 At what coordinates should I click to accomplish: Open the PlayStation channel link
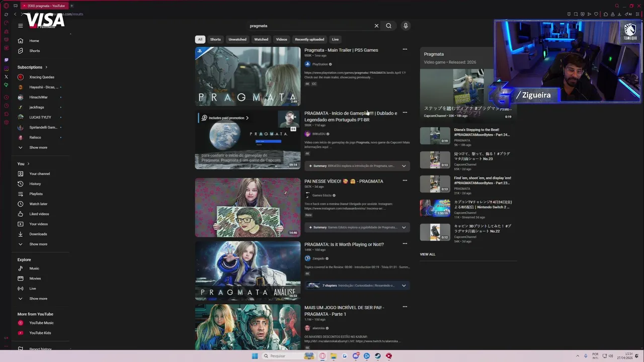click(320, 64)
